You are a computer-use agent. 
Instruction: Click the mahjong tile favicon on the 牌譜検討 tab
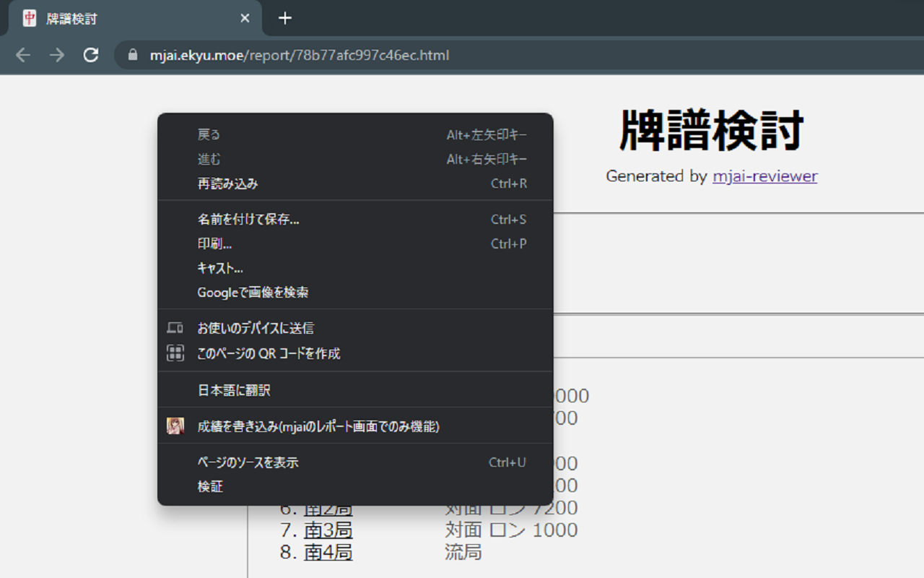[29, 18]
